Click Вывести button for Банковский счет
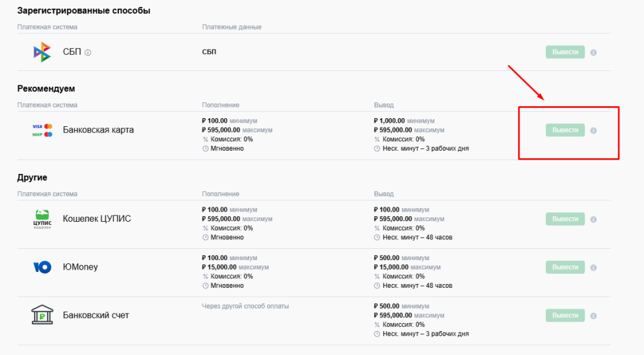Viewport: 644px width, 355px height. [x=565, y=315]
